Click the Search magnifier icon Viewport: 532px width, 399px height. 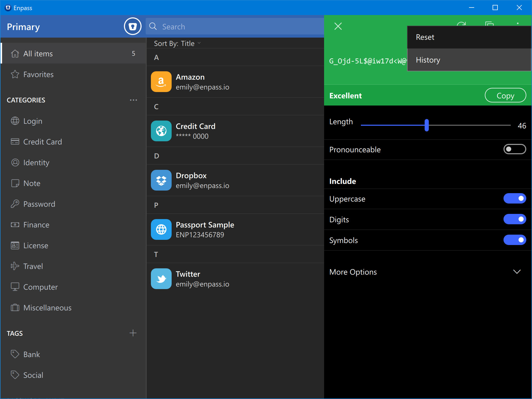pyautogui.click(x=153, y=26)
